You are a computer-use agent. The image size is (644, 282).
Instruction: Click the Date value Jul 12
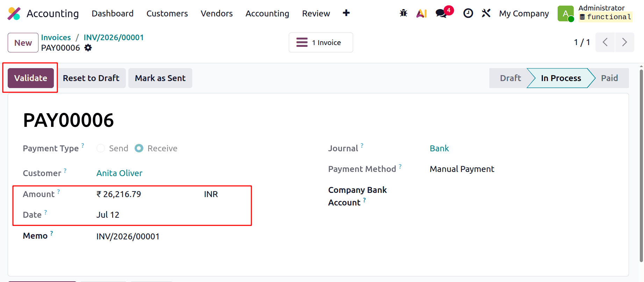coord(108,215)
